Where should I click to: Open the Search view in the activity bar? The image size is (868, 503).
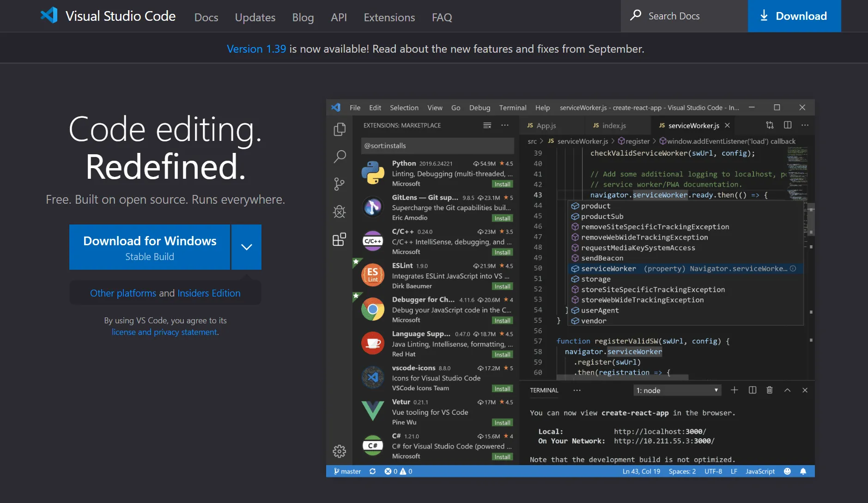(340, 157)
